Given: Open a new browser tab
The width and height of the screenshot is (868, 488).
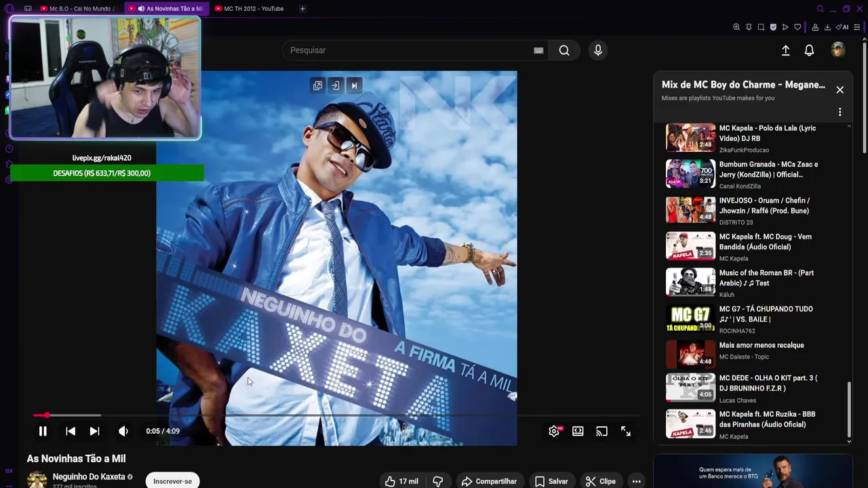Looking at the screenshot, I should pos(302,9).
